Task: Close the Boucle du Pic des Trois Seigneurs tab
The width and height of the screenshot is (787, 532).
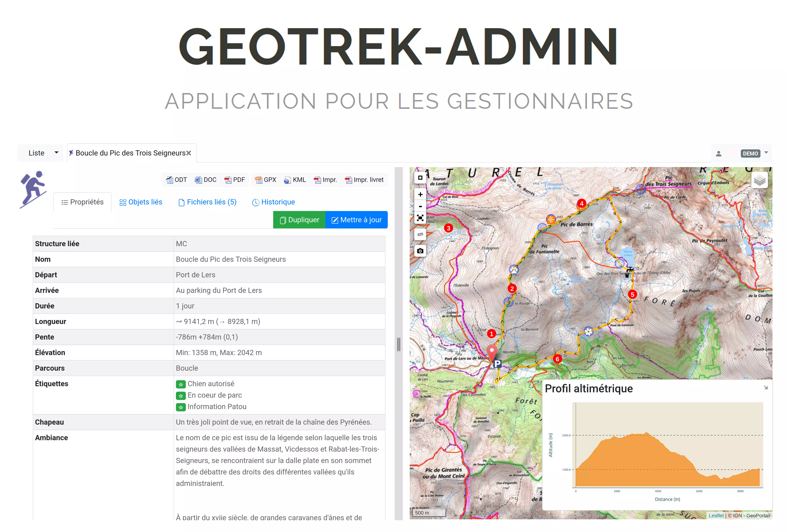Action: pyautogui.click(x=189, y=153)
